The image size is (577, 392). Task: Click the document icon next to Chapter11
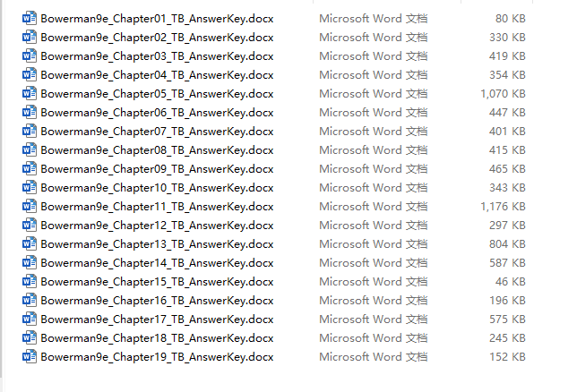pyautogui.click(x=29, y=207)
